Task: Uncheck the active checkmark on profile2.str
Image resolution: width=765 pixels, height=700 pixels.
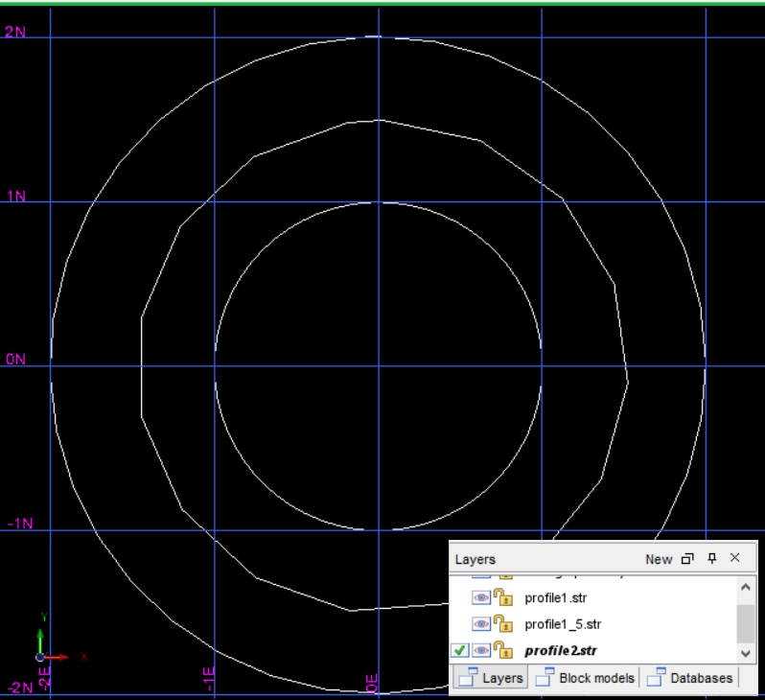Action: pos(459,650)
